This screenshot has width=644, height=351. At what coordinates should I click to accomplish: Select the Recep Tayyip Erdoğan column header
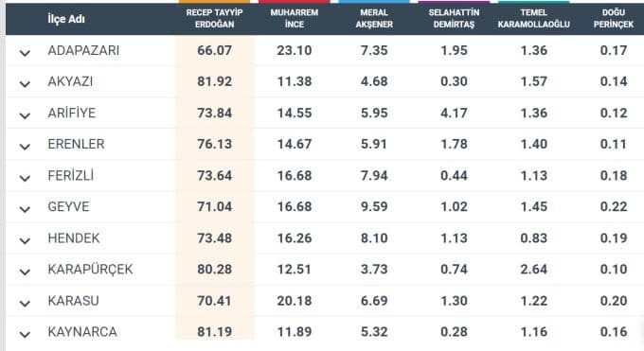[x=214, y=19]
